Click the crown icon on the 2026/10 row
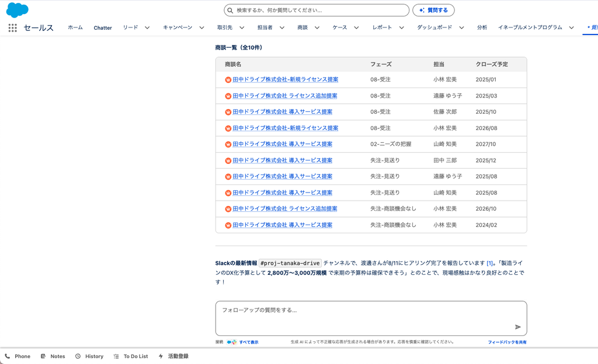598x364 pixels. pyautogui.click(x=228, y=209)
